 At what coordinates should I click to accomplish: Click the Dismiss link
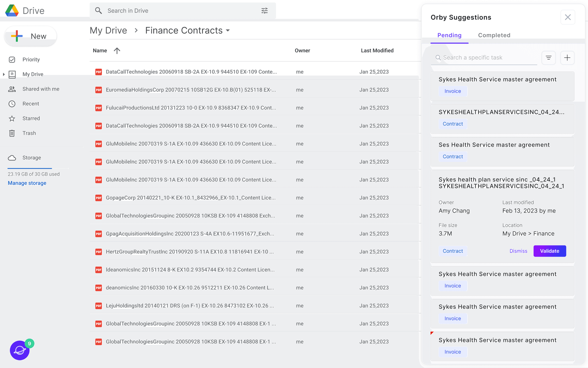pyautogui.click(x=518, y=251)
